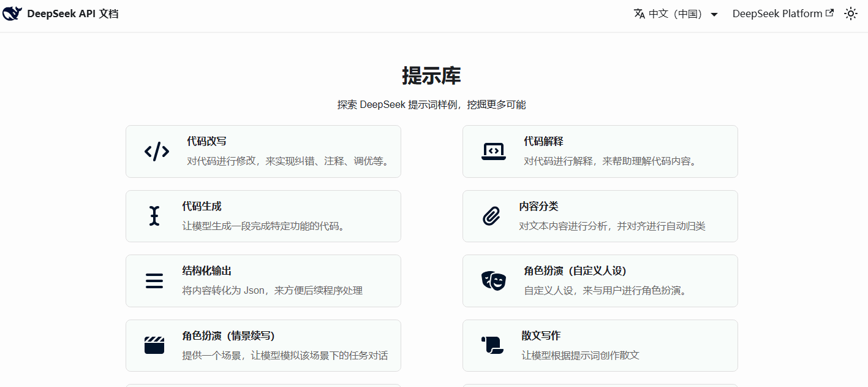
Task: Click description 自定义人设，来与用户进行角色扮演。
Action: [x=606, y=290]
